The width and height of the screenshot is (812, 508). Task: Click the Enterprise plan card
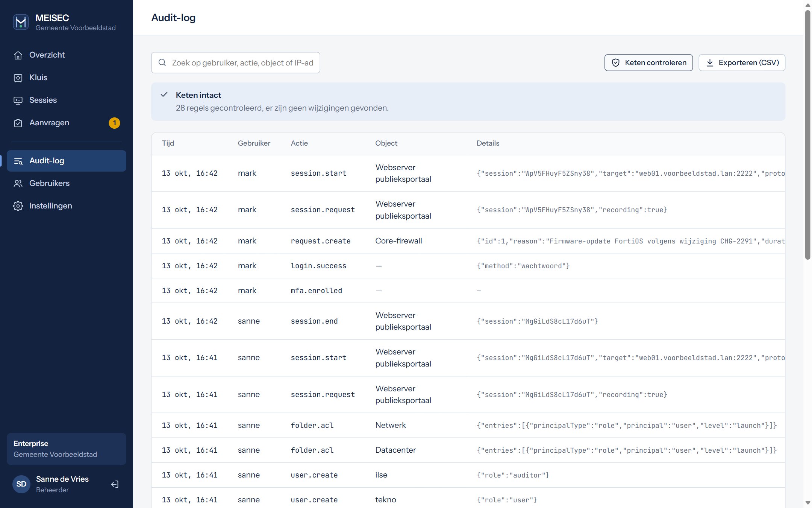pos(67,449)
